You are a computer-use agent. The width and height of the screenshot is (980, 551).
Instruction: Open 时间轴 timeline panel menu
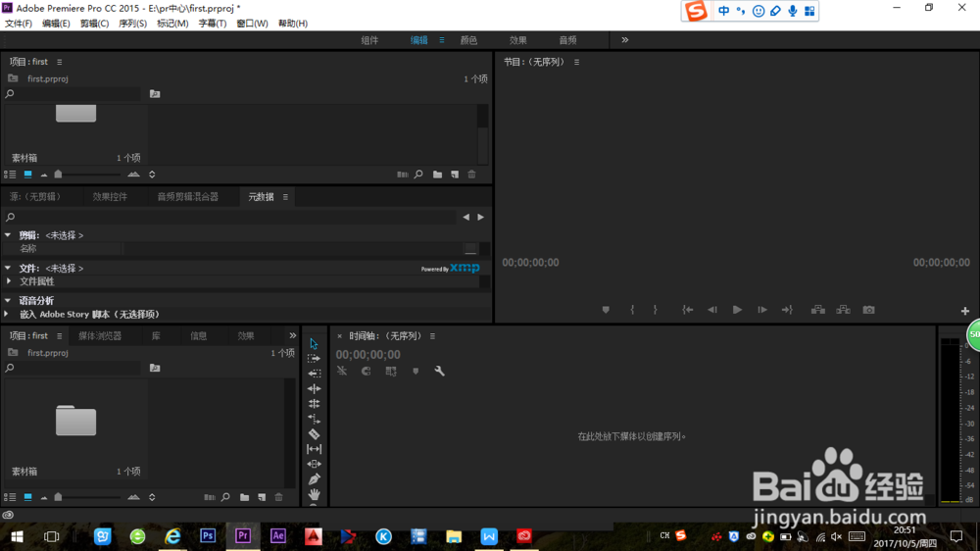432,336
